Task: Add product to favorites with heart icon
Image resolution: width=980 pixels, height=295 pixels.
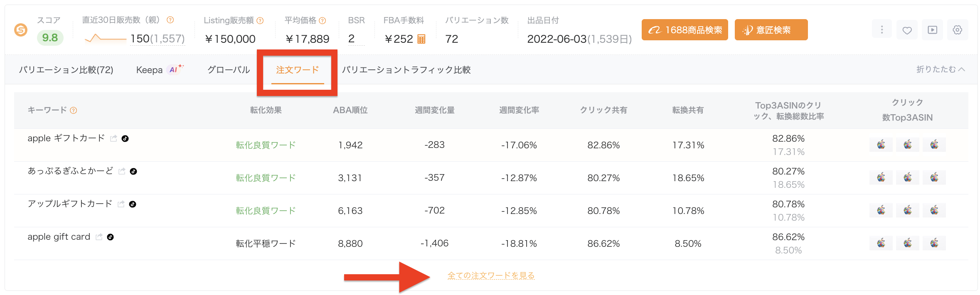Action: [x=907, y=30]
